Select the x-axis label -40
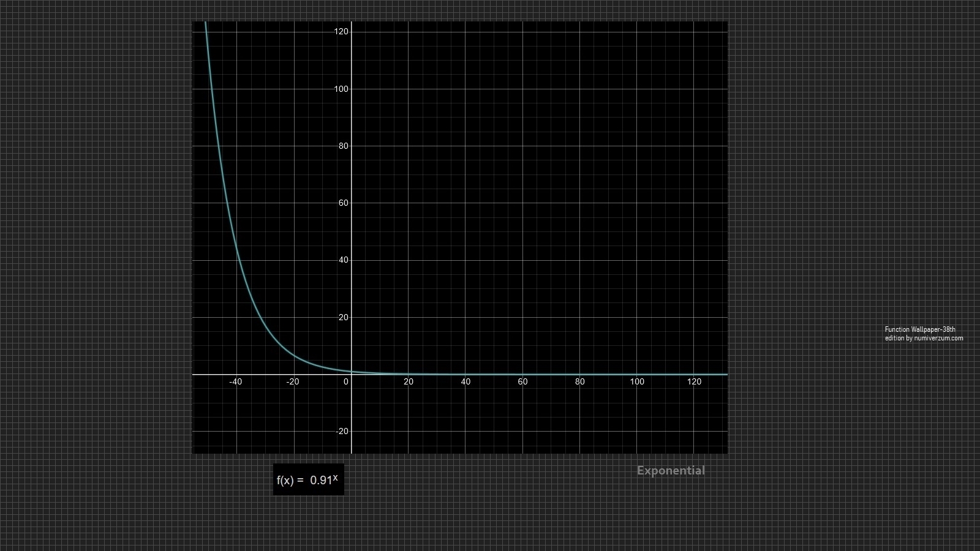The image size is (980, 551). coord(235,381)
